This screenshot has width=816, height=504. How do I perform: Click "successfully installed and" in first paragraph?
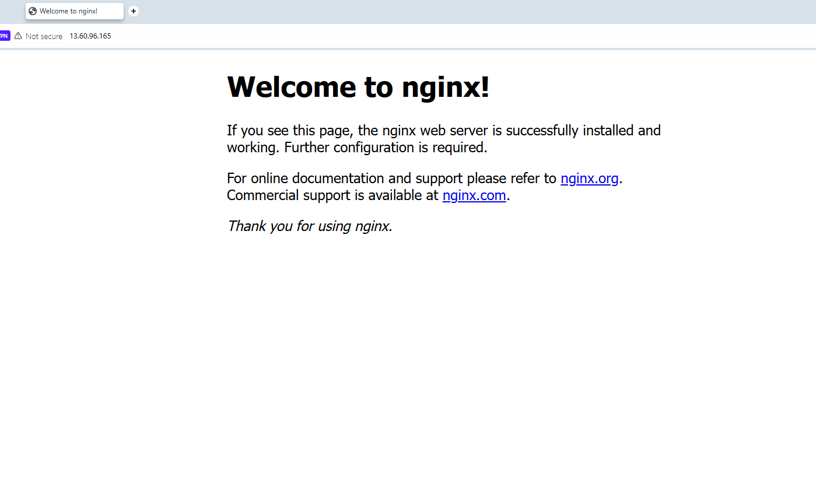click(583, 131)
